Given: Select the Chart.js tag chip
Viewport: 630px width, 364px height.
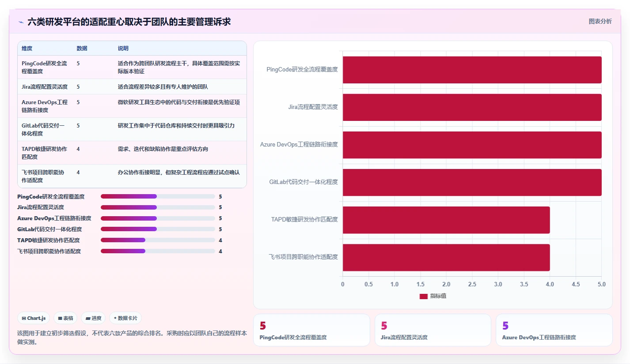Looking at the screenshot, I should tap(34, 318).
